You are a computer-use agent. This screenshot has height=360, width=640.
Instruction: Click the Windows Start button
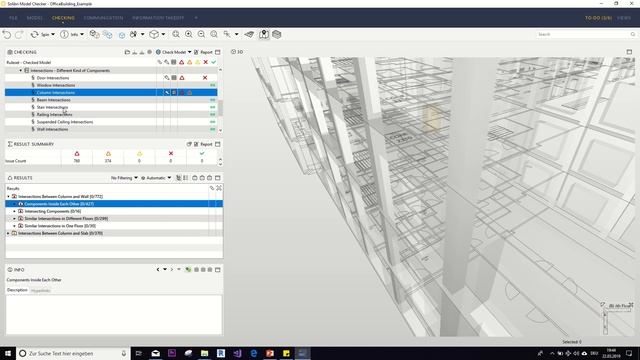point(8,353)
